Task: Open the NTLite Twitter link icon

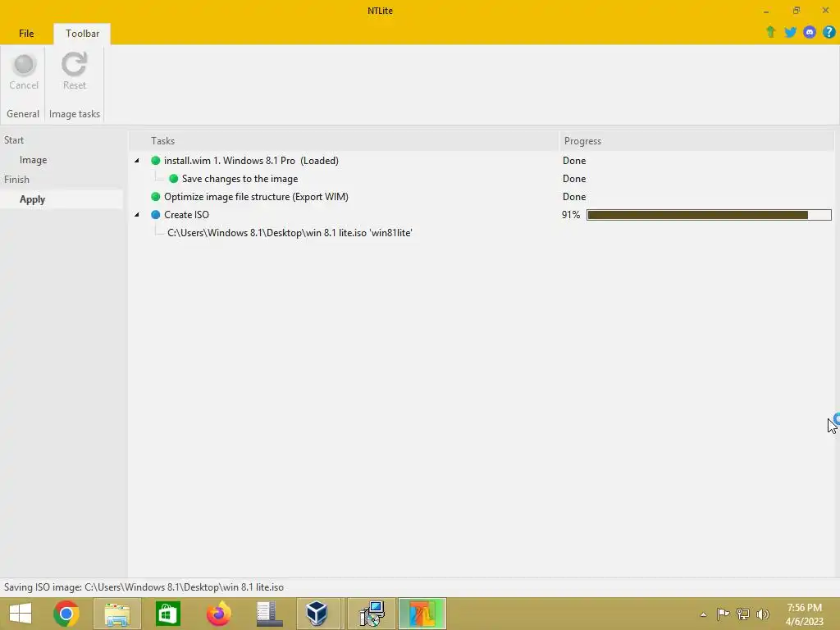Action: point(790,32)
